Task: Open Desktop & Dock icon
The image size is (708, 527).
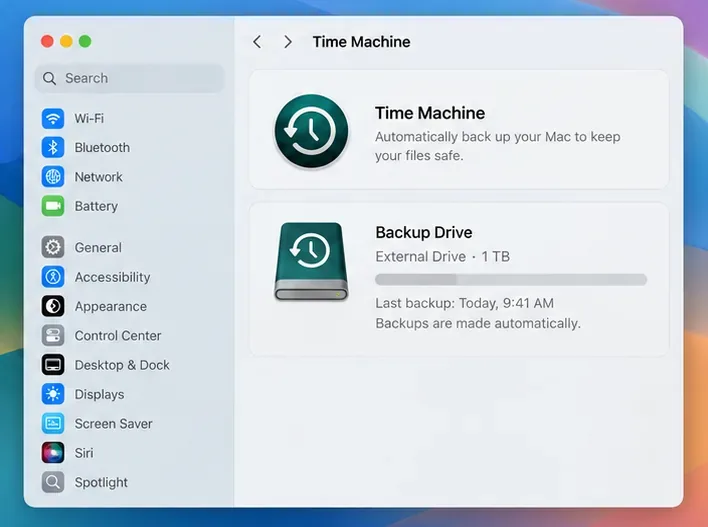Action: tap(53, 365)
